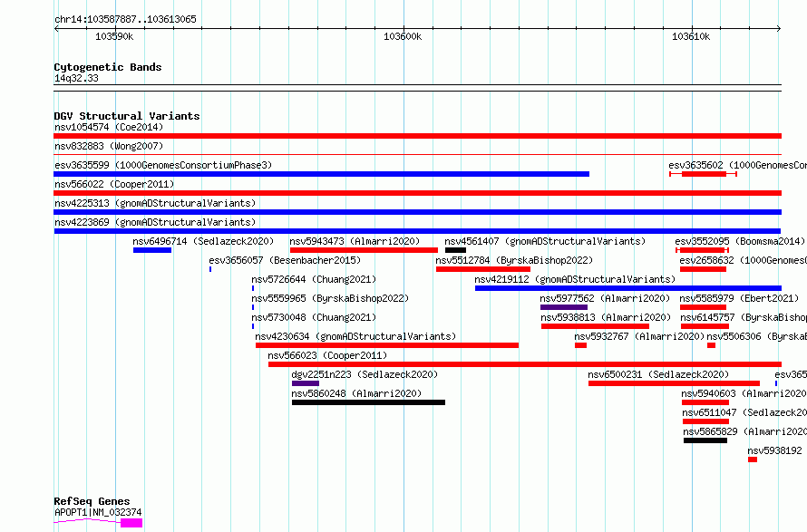Open nsv5938813 (Almarri2020) label
The width and height of the screenshot is (807, 532).
pyautogui.click(x=606, y=317)
